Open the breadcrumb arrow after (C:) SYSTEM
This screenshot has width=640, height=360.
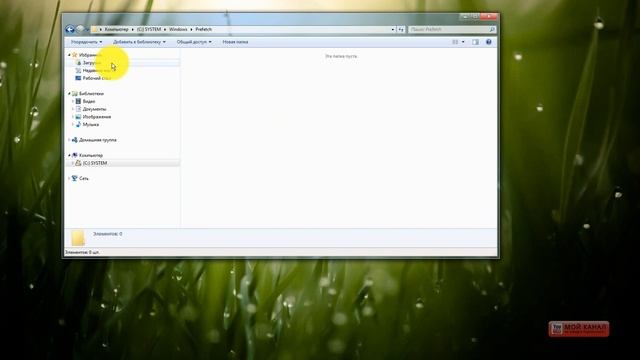click(x=165, y=29)
